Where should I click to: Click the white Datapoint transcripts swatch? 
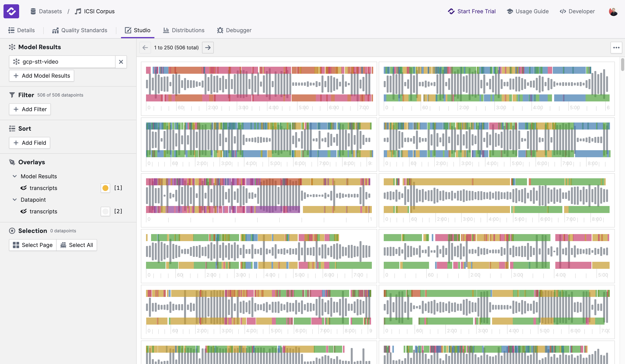105,211
